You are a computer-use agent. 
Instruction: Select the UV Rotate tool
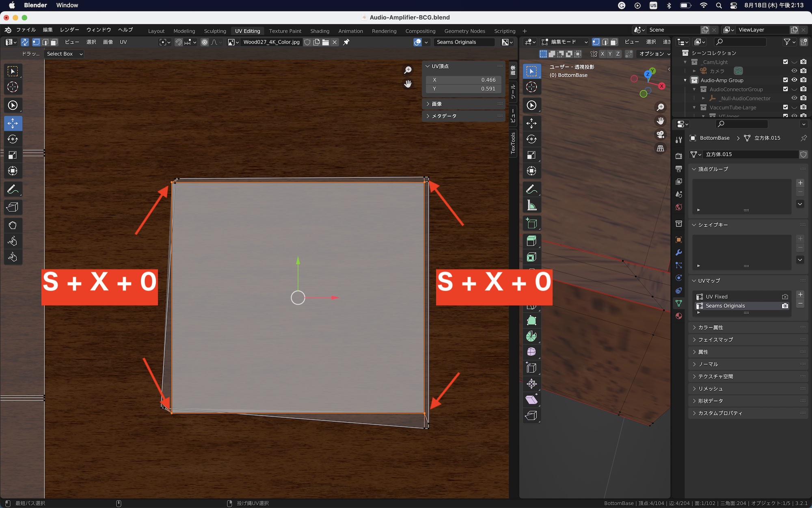tap(13, 139)
